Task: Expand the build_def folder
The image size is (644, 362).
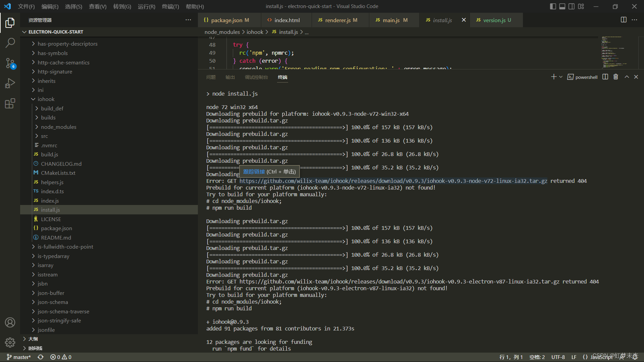Action: tap(109, 108)
